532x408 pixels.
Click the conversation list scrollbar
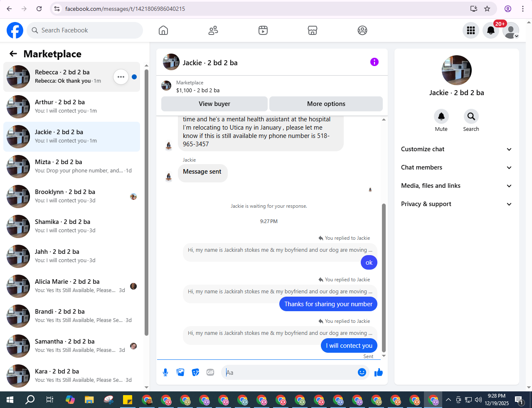click(146, 202)
